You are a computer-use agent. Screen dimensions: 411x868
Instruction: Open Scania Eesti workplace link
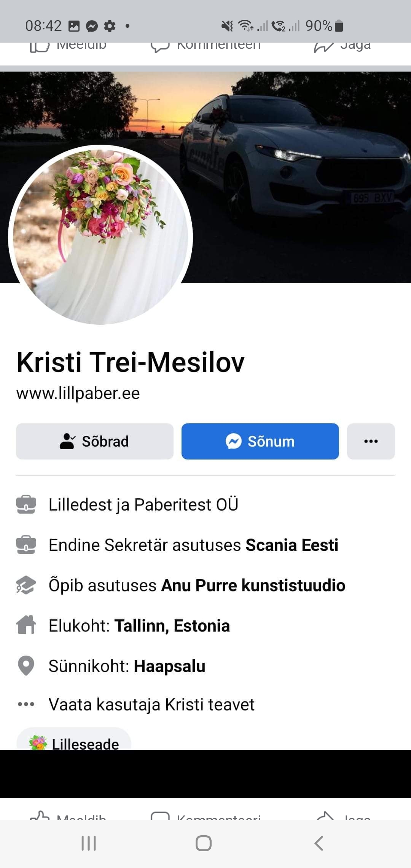(x=292, y=545)
